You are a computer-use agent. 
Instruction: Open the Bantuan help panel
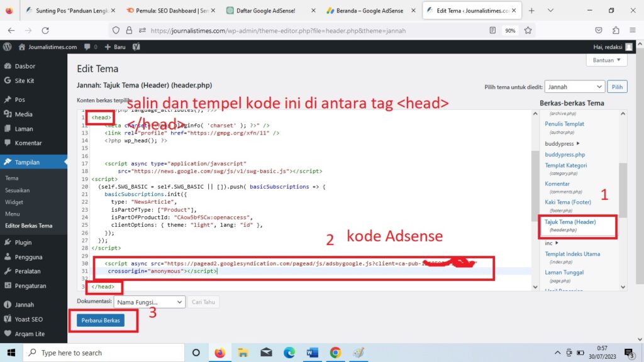[606, 60]
